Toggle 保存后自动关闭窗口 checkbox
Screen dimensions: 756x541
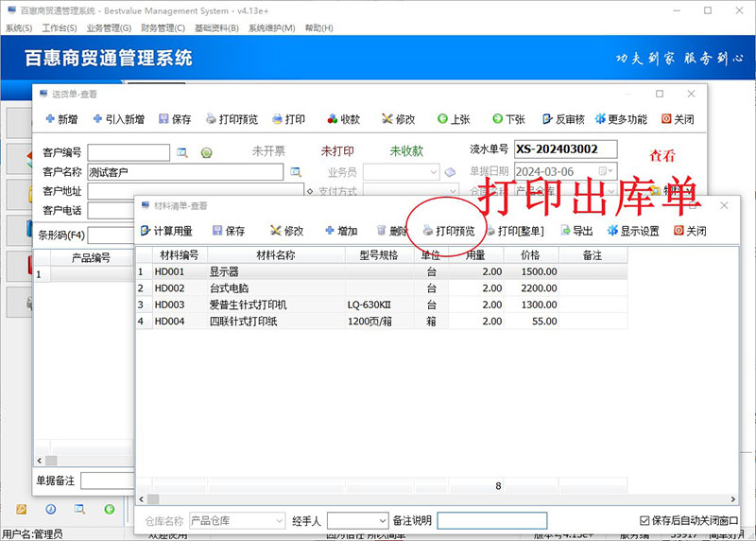644,520
